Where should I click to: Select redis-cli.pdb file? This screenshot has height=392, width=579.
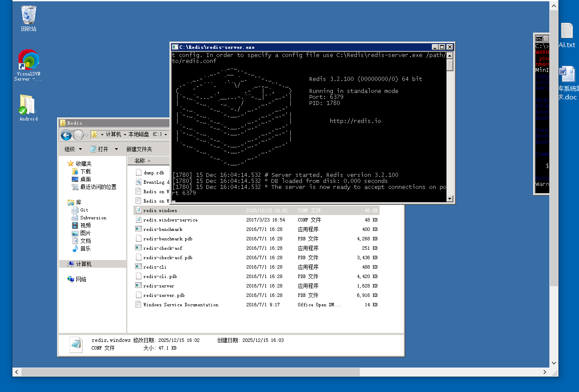256,276
